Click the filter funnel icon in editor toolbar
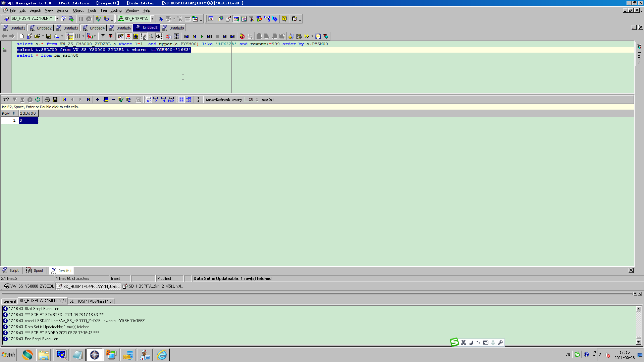This screenshot has width=644, height=362. click(x=103, y=36)
